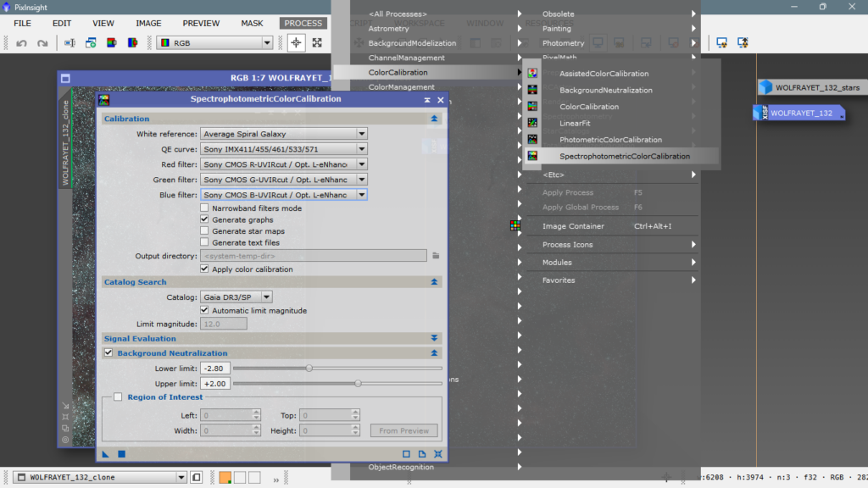The height and width of the screenshot is (488, 868).
Task: Open the Green filter dropdown
Action: click(284, 180)
